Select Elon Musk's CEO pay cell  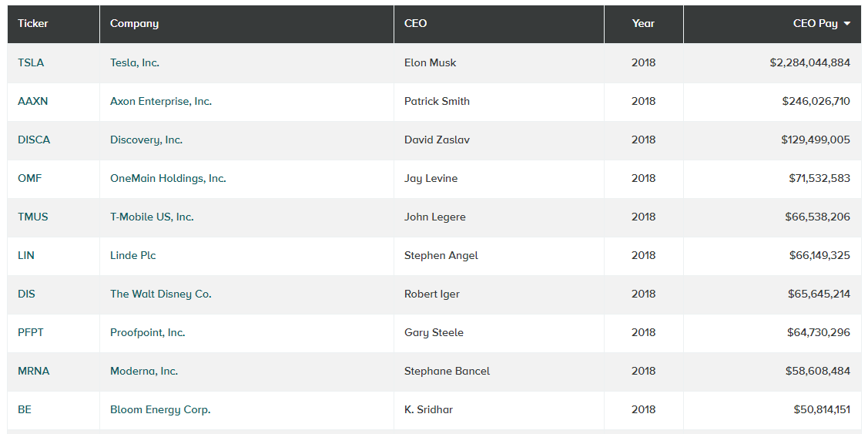[x=809, y=62]
